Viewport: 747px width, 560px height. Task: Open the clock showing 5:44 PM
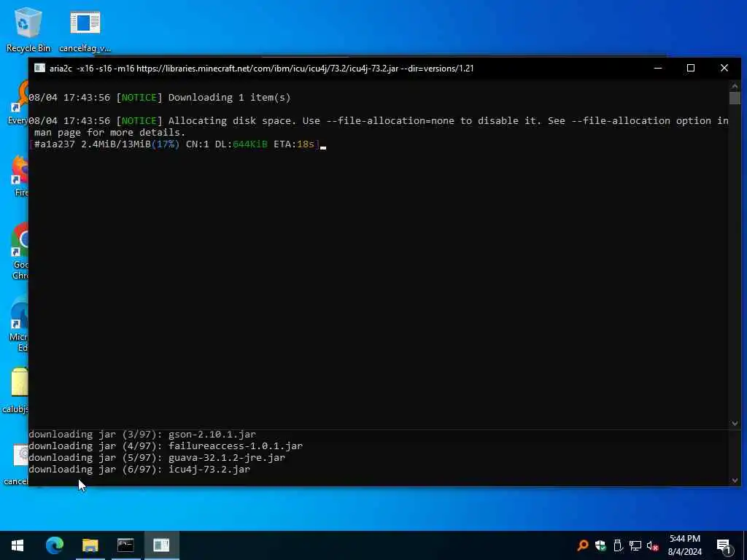pos(684,545)
